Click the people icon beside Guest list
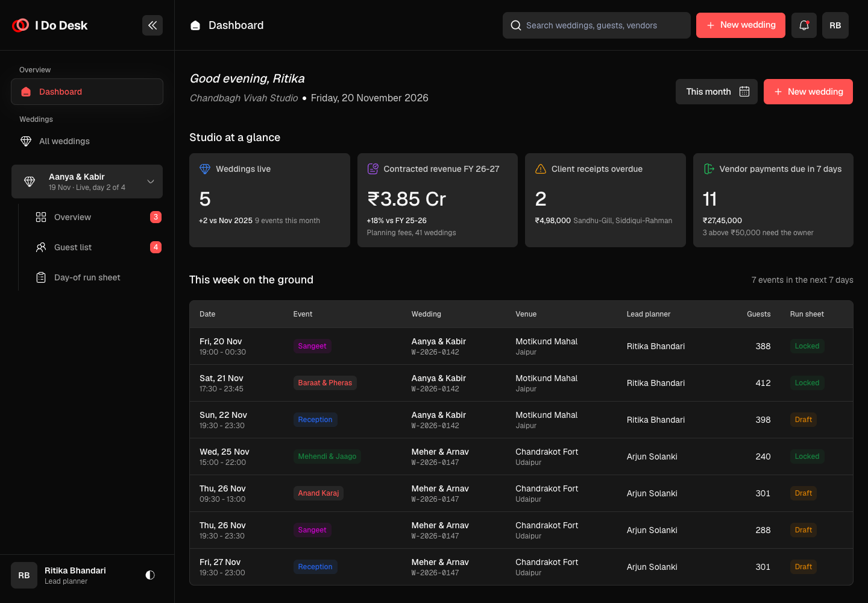 [41, 247]
